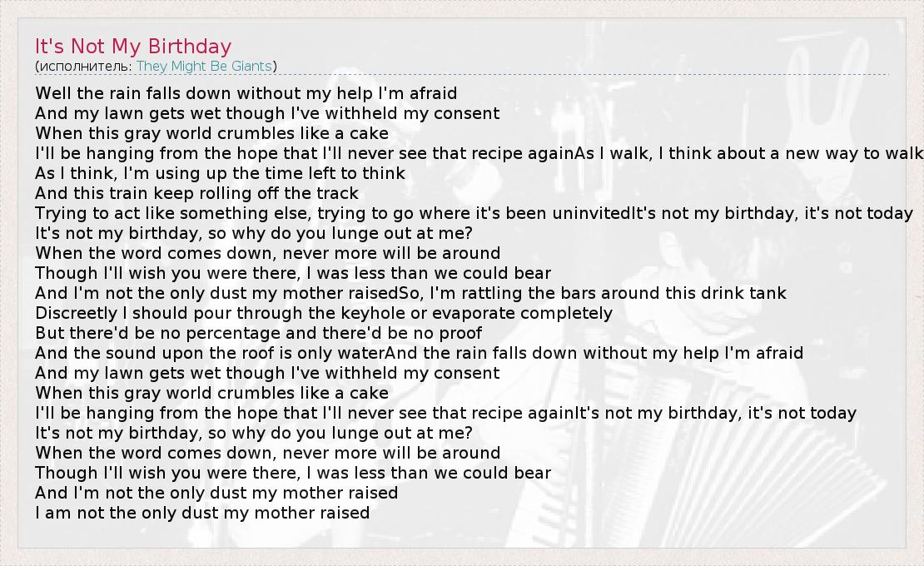Click the song title It's Not My Birthday
The width and height of the screenshot is (924, 566).
(133, 47)
